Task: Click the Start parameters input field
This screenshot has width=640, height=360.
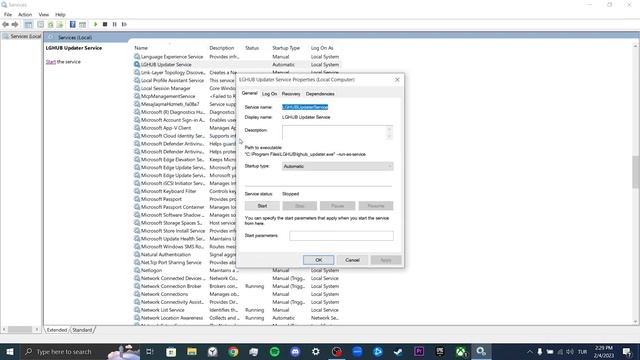Action: pyautogui.click(x=341, y=236)
